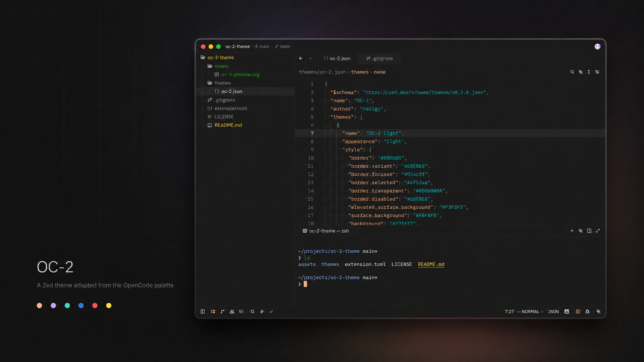Go forward with the right arrow
This screenshot has height=362, width=644.
(310, 58)
